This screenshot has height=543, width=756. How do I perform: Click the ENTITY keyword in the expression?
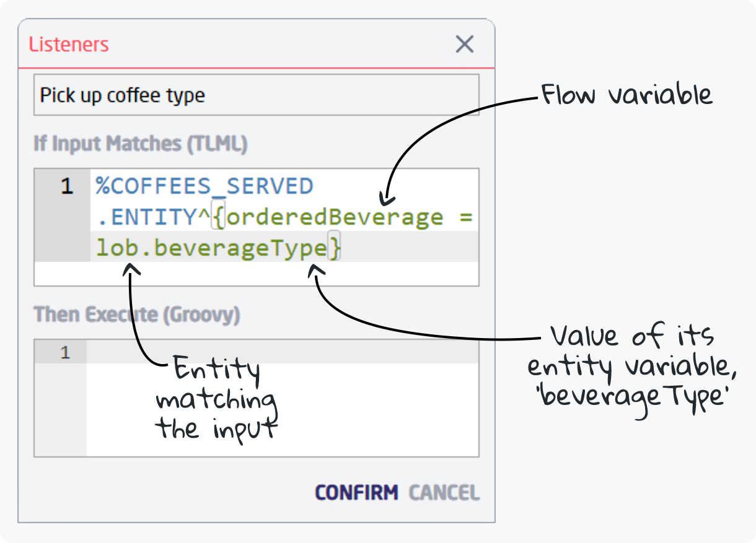(x=155, y=217)
